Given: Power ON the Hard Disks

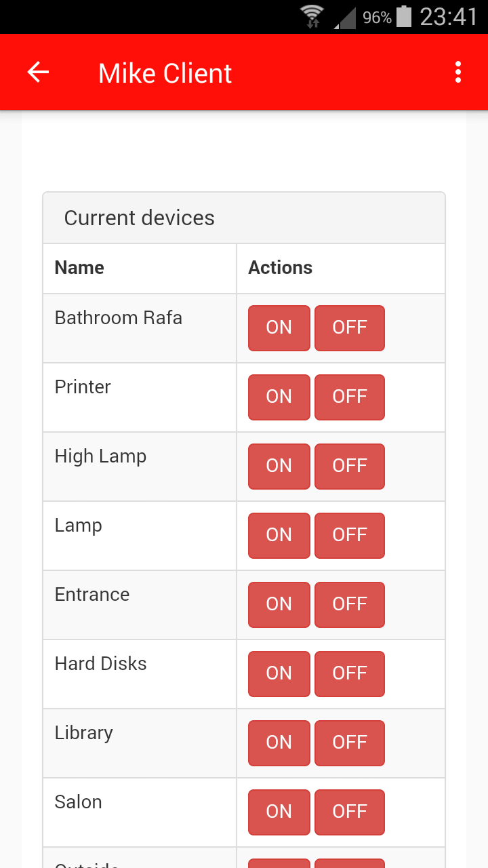Looking at the screenshot, I should point(279,673).
